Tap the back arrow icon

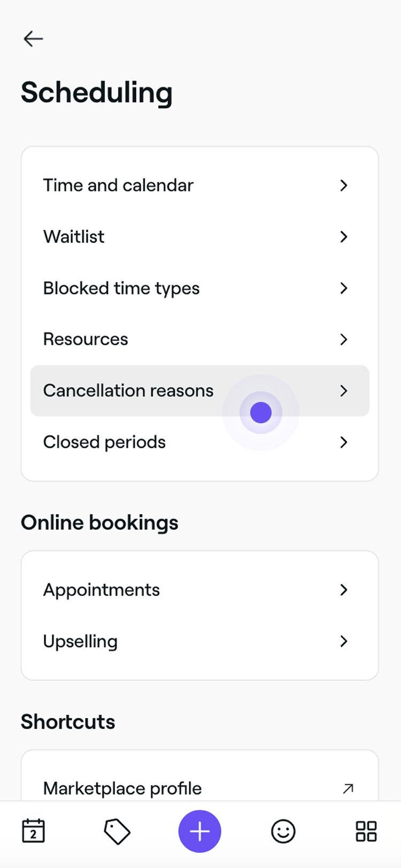click(x=33, y=38)
